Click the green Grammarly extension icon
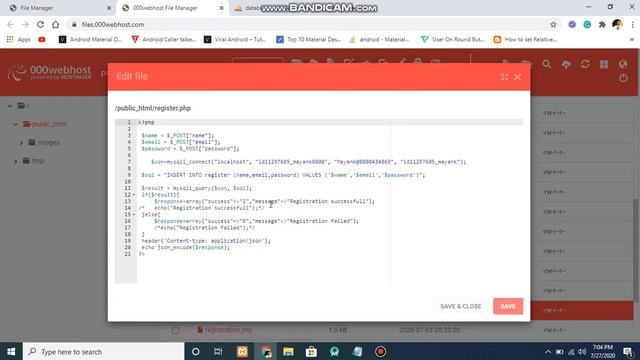 [x=587, y=24]
